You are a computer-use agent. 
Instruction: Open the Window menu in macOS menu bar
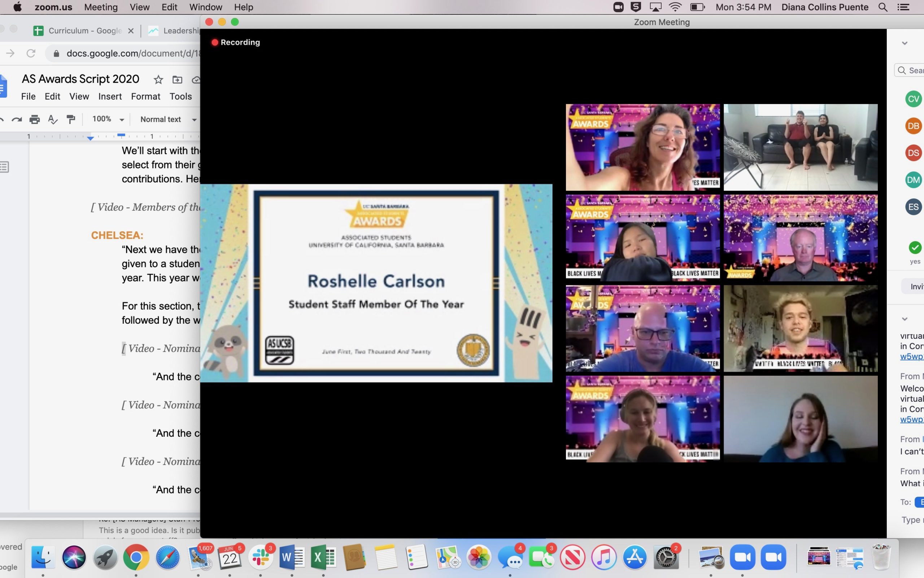(206, 7)
